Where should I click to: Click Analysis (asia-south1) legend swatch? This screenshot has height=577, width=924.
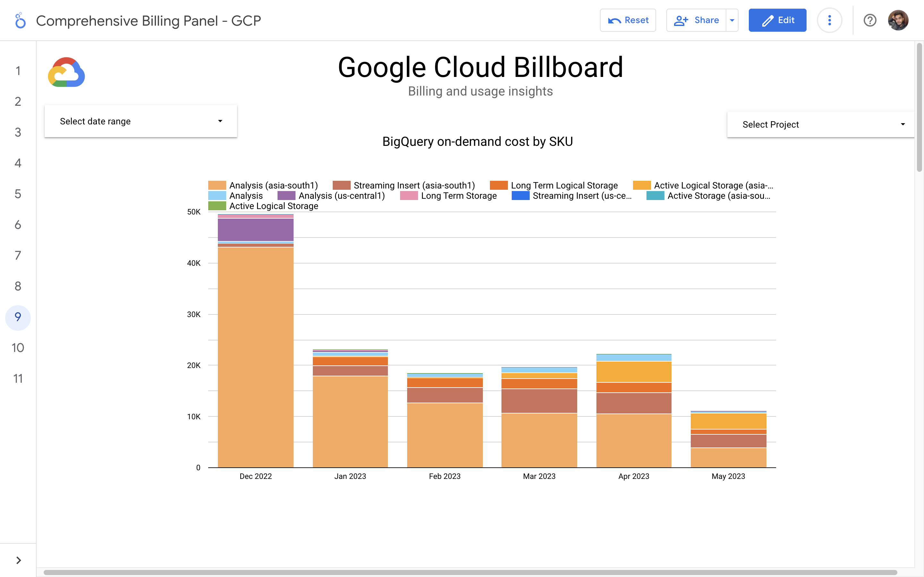coord(217,186)
